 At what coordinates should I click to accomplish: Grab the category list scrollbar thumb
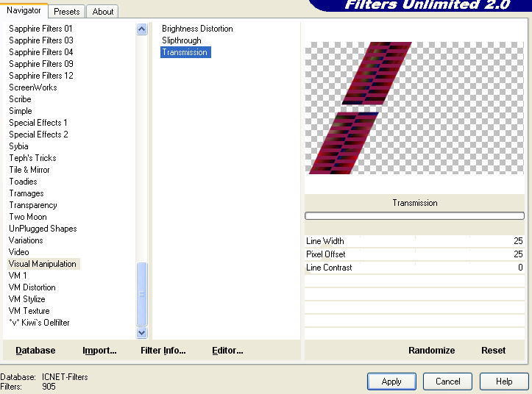click(x=142, y=293)
